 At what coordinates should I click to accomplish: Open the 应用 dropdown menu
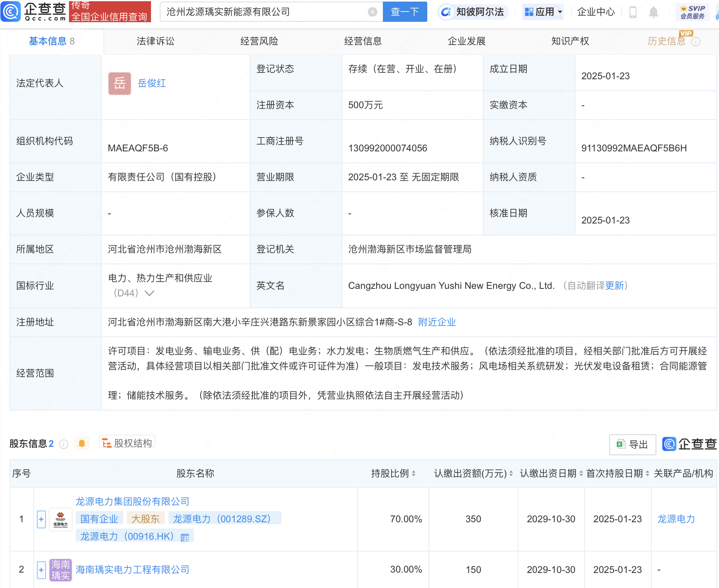[x=543, y=12]
